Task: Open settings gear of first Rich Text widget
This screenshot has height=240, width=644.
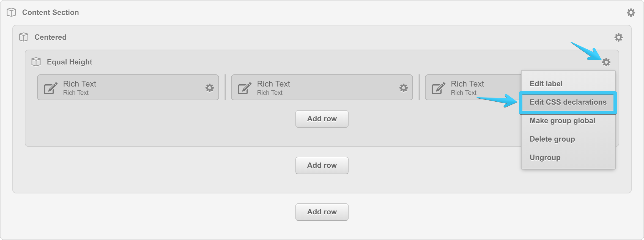Action: (x=210, y=88)
